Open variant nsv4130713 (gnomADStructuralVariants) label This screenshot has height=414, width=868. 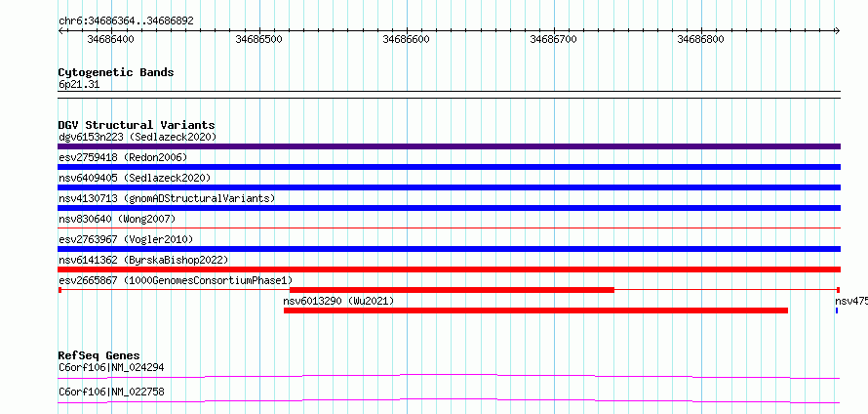(167, 198)
